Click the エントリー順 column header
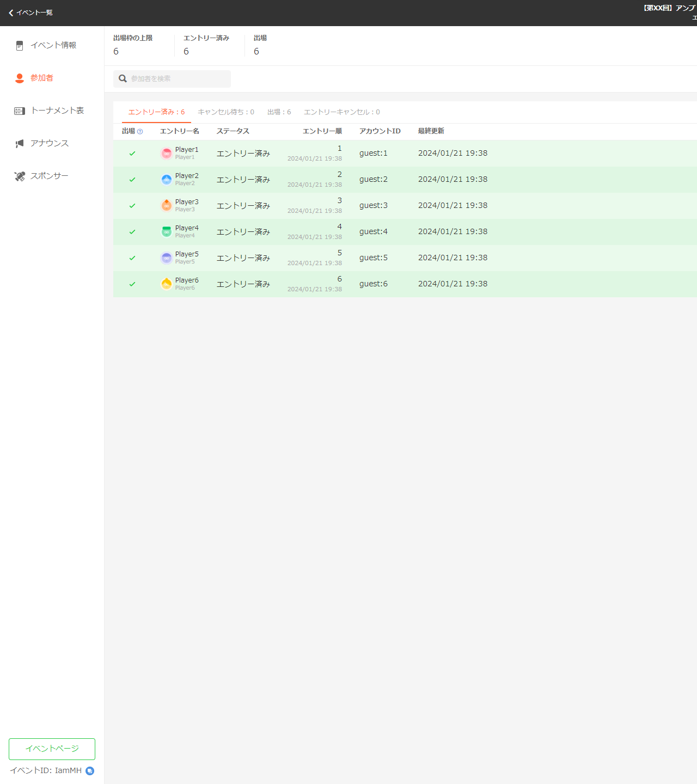 coord(322,131)
